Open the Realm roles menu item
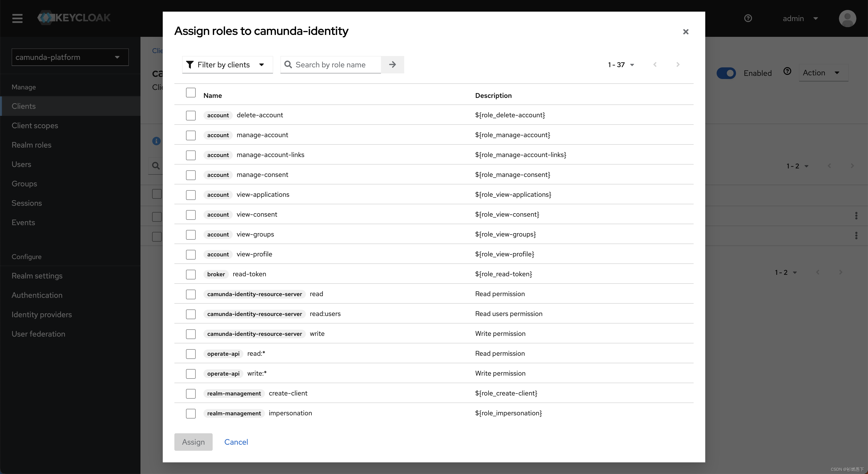Viewport: 868px width, 474px height. pyautogui.click(x=31, y=144)
